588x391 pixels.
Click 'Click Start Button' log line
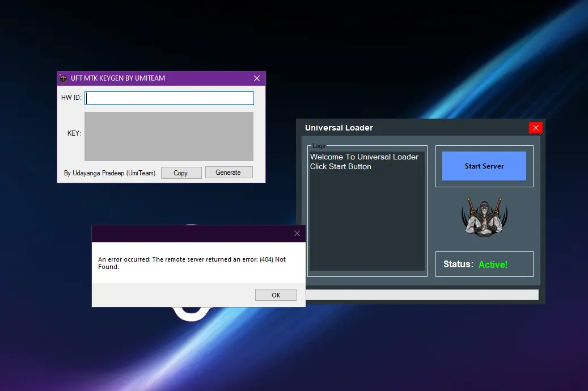(341, 167)
